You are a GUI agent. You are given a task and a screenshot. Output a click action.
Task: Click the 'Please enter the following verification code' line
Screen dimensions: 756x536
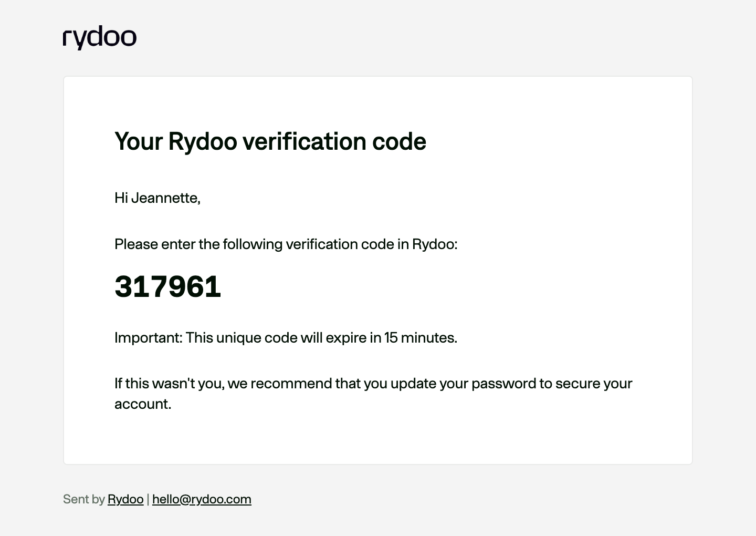point(286,244)
